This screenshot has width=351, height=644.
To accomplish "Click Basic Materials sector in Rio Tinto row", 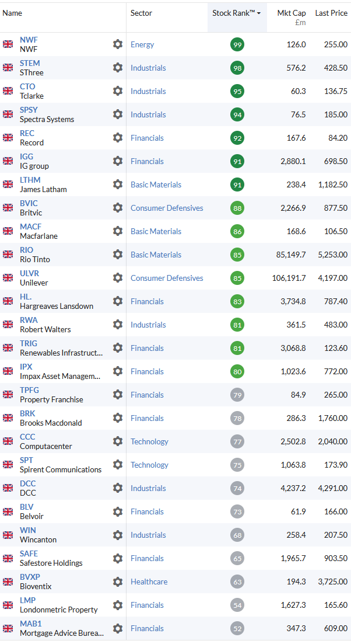I will [156, 255].
